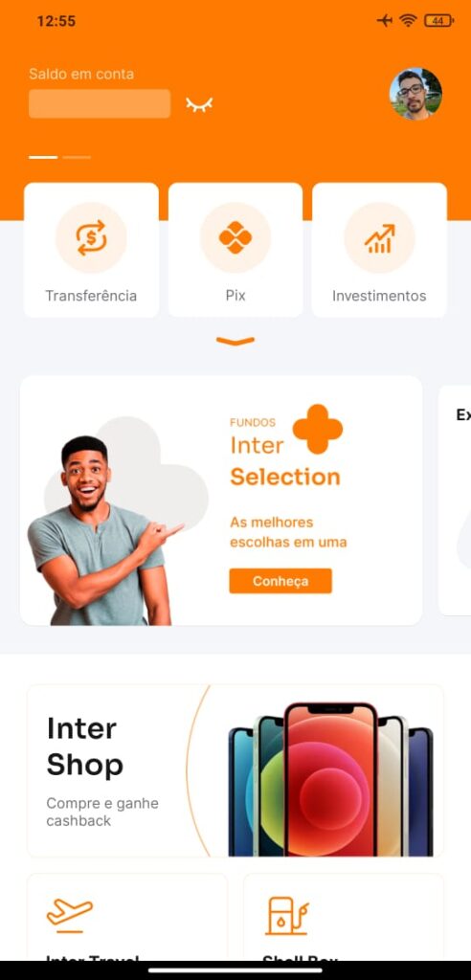Open the profile photo avatar
Image resolution: width=471 pixels, height=980 pixels.
(x=415, y=94)
